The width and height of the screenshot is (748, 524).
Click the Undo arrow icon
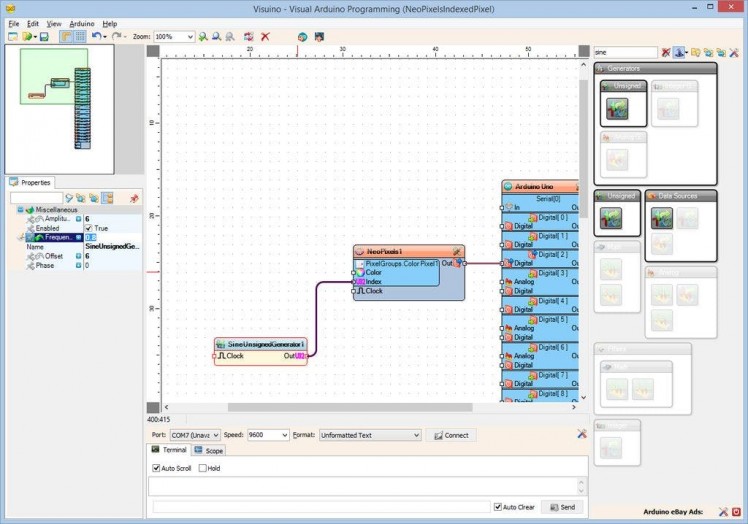[x=96, y=36]
